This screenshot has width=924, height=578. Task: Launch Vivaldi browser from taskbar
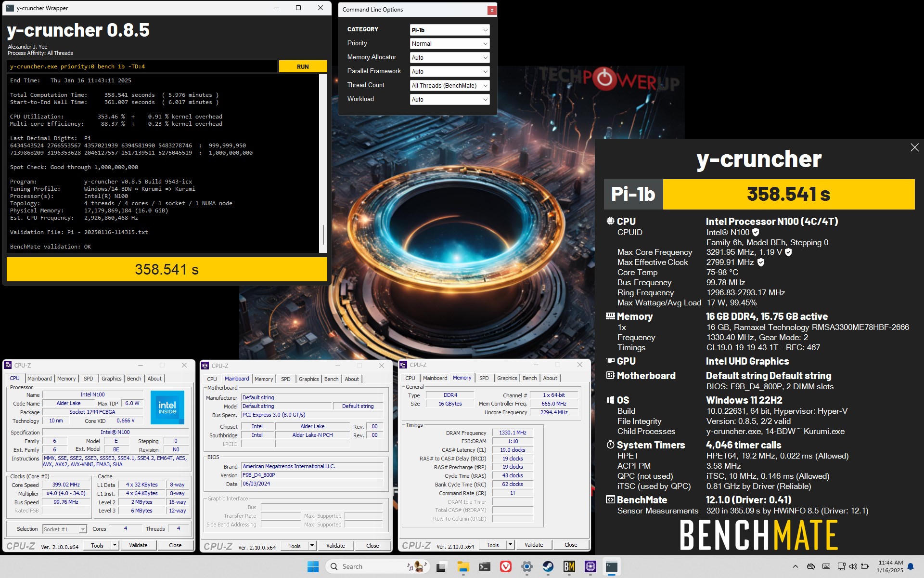point(506,567)
